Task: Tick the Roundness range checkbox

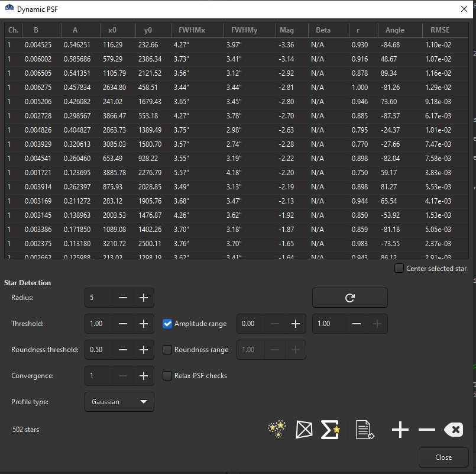Action: click(x=167, y=350)
